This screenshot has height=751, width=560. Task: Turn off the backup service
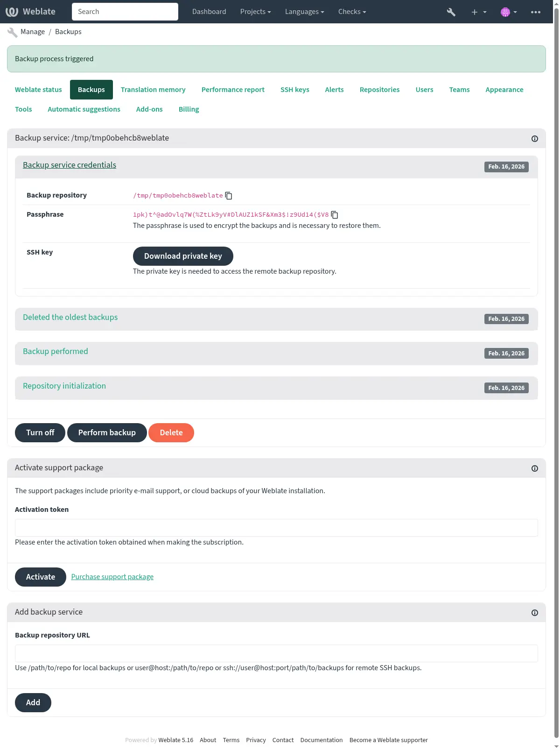(40, 432)
